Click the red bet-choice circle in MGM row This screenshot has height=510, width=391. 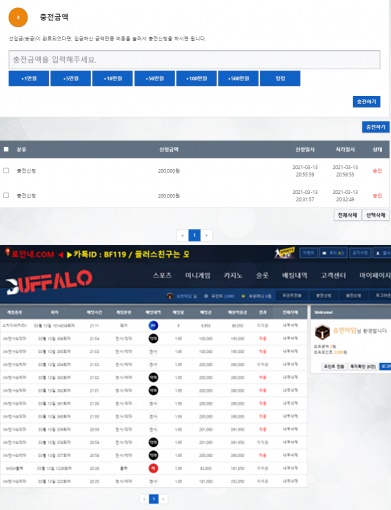tap(153, 468)
